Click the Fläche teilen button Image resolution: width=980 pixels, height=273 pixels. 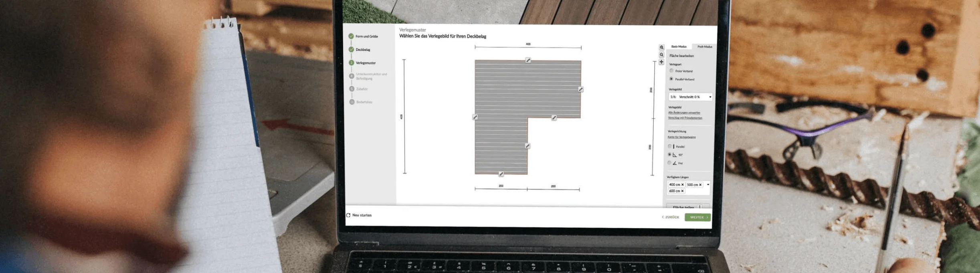[688, 206]
